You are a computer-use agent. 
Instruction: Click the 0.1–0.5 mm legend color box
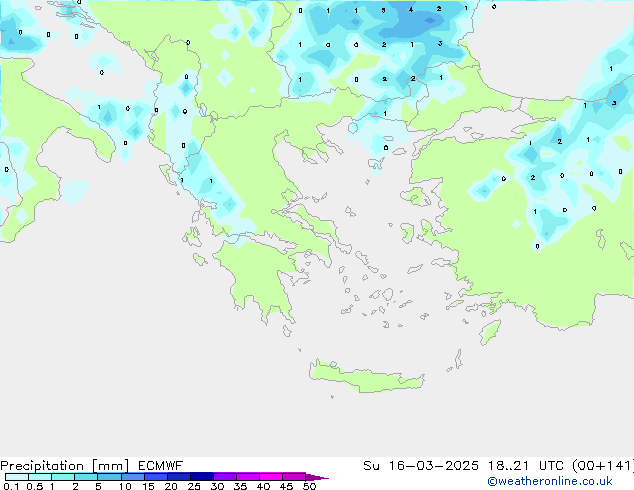coord(17,477)
